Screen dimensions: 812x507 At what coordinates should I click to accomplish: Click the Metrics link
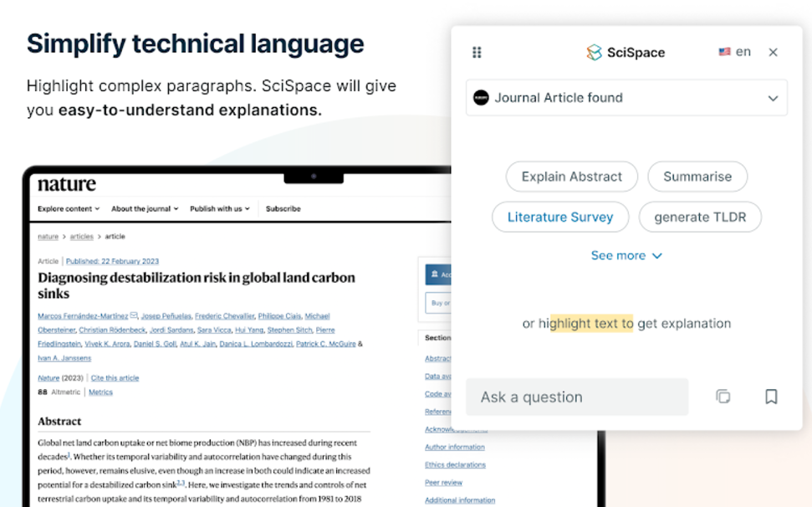100,392
